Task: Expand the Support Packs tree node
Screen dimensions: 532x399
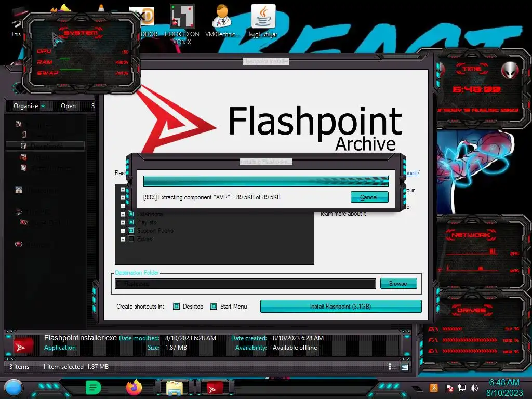Action: pyautogui.click(x=123, y=231)
